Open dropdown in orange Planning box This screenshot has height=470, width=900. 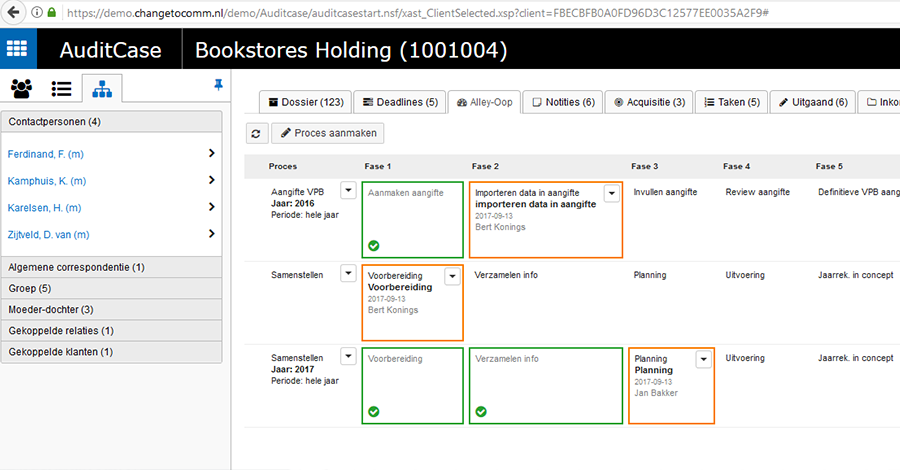[704, 359]
